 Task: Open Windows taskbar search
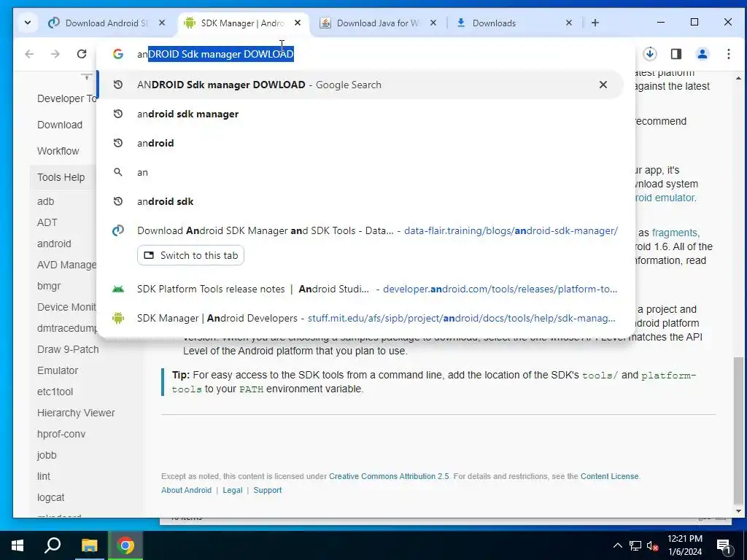53,545
